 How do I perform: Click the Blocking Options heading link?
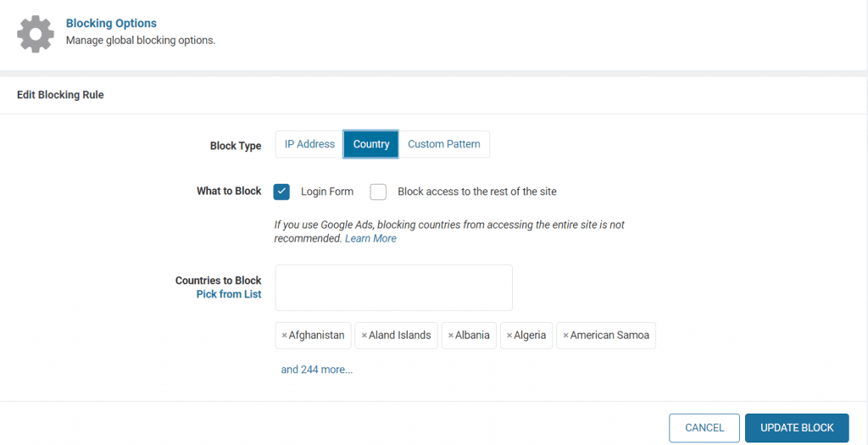111,24
